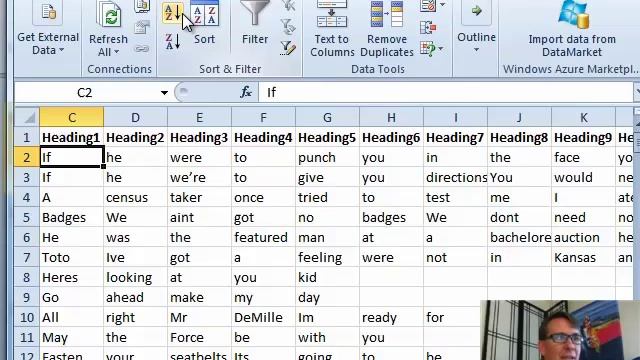Open the What-If Analysis dropdown arrow
This screenshot has width=640, height=360.
(x=441, y=49)
